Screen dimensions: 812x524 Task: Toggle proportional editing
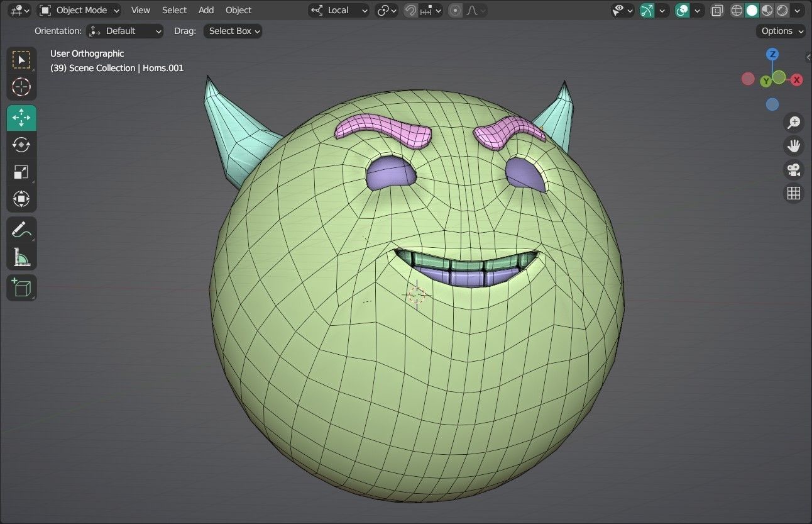coord(456,10)
